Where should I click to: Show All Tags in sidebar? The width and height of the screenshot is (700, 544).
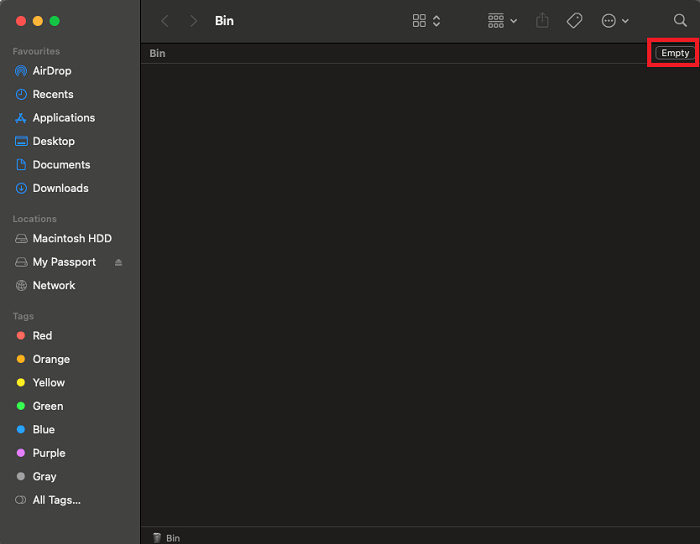coord(56,500)
